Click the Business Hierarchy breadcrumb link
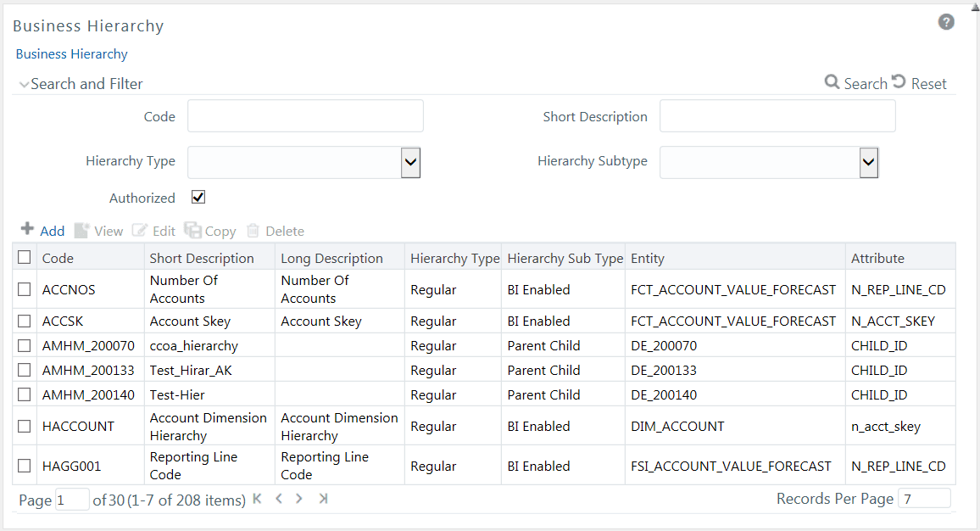 [72, 54]
